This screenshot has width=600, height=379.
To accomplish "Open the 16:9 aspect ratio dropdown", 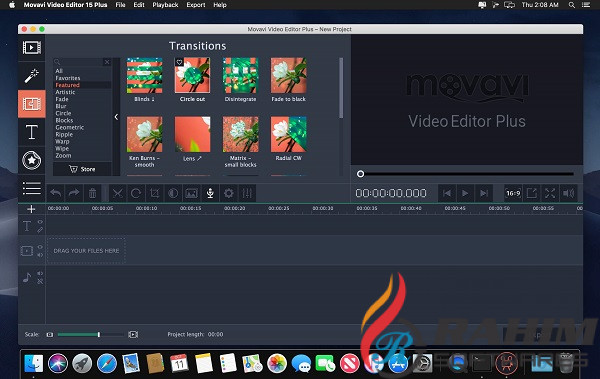I will (513, 193).
